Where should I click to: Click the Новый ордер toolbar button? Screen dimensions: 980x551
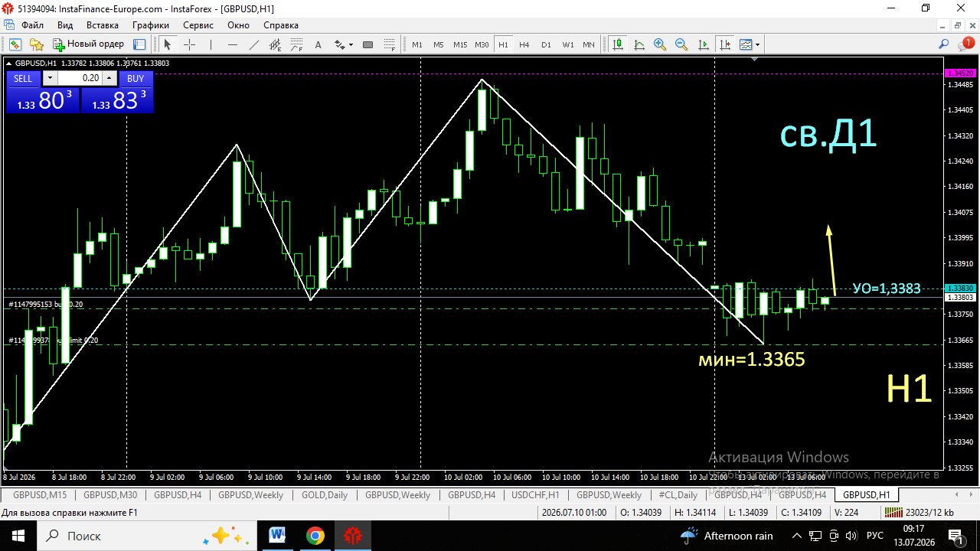coord(88,44)
